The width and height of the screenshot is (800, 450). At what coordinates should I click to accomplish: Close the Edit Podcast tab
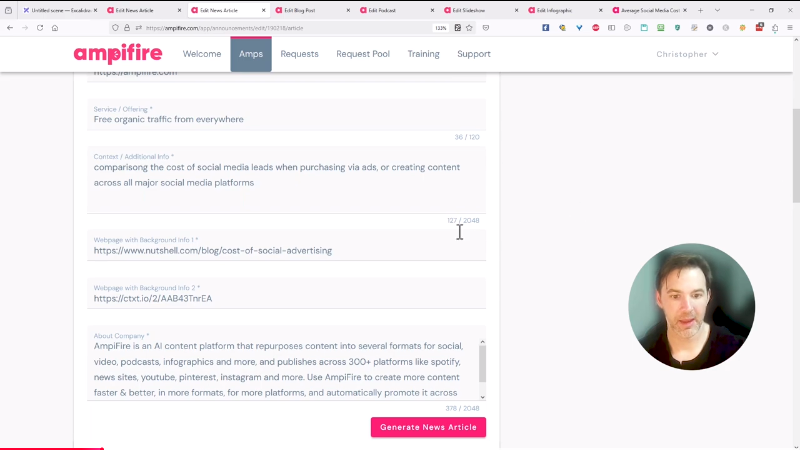pyautogui.click(x=432, y=10)
